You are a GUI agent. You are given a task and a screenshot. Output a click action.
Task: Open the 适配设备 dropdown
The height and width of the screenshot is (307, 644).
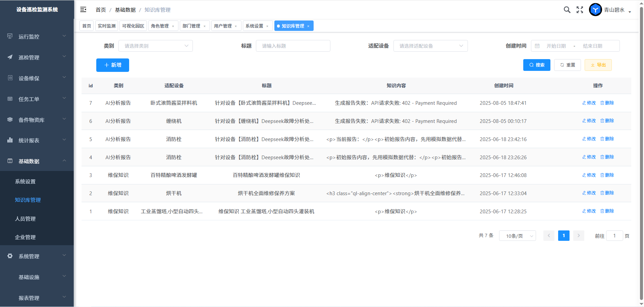[430, 46]
